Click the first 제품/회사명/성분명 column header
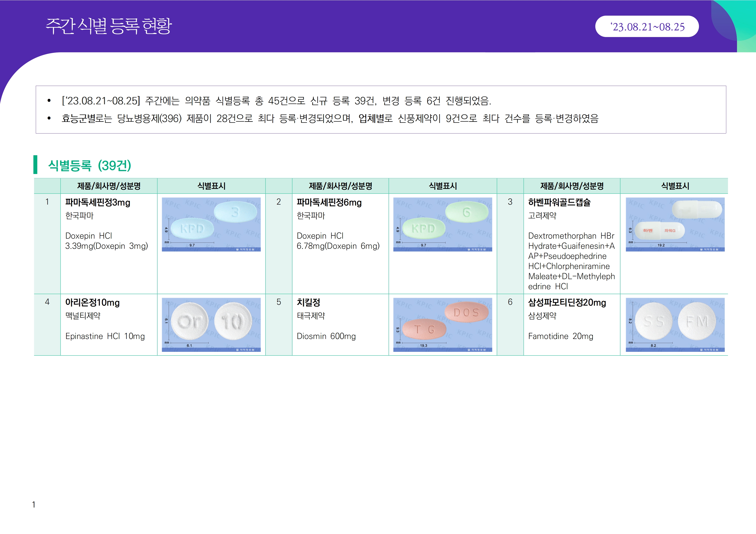This screenshot has height=534, width=756. (x=109, y=186)
